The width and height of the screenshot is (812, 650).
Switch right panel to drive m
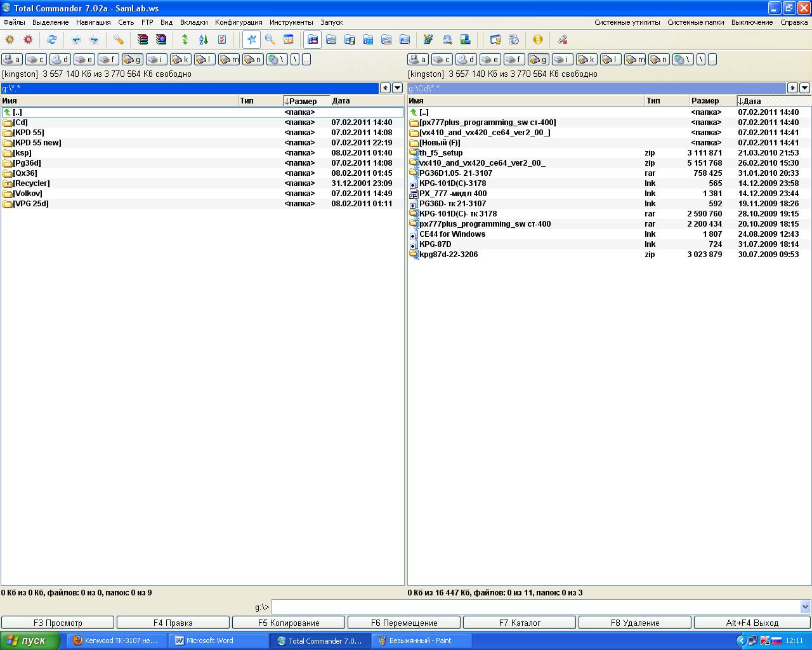click(634, 59)
